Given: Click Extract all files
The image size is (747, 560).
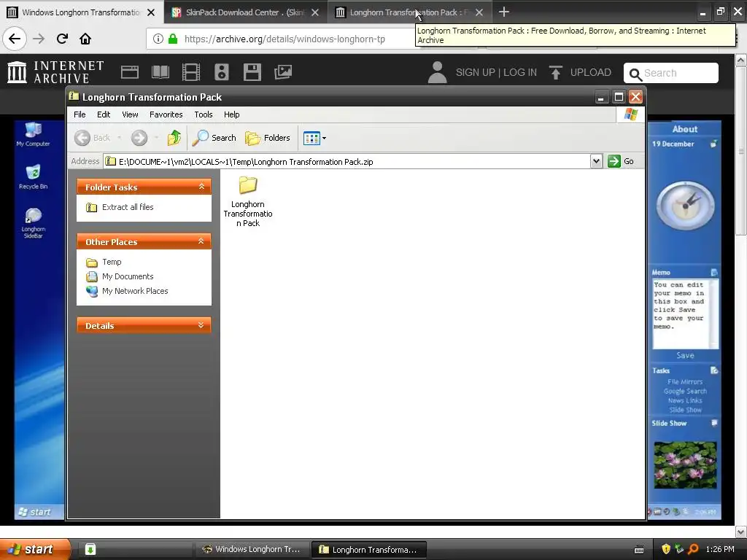Looking at the screenshot, I should (128, 207).
